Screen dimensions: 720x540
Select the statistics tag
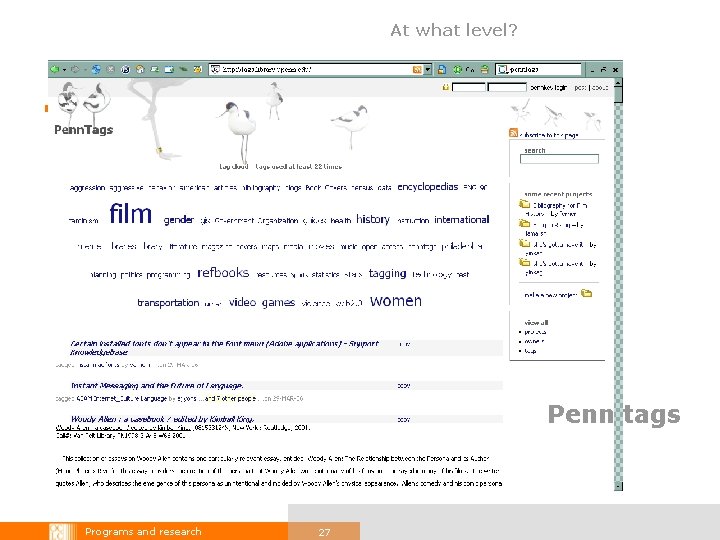coord(325,275)
